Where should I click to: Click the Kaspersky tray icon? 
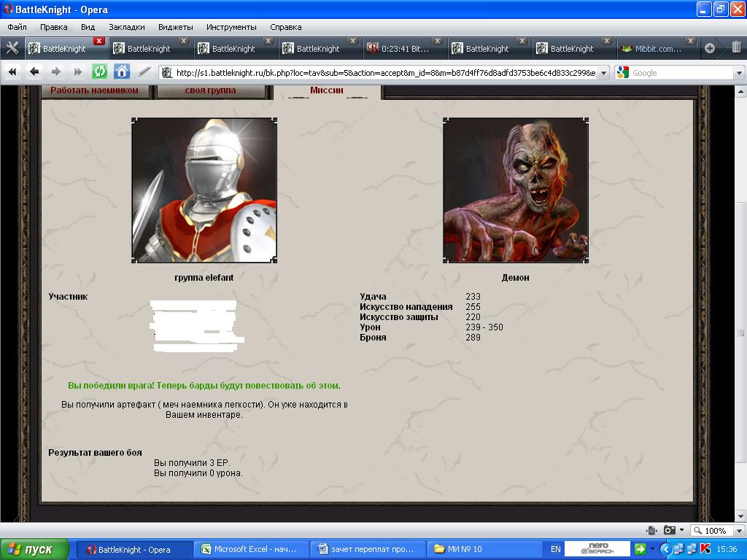(x=705, y=549)
